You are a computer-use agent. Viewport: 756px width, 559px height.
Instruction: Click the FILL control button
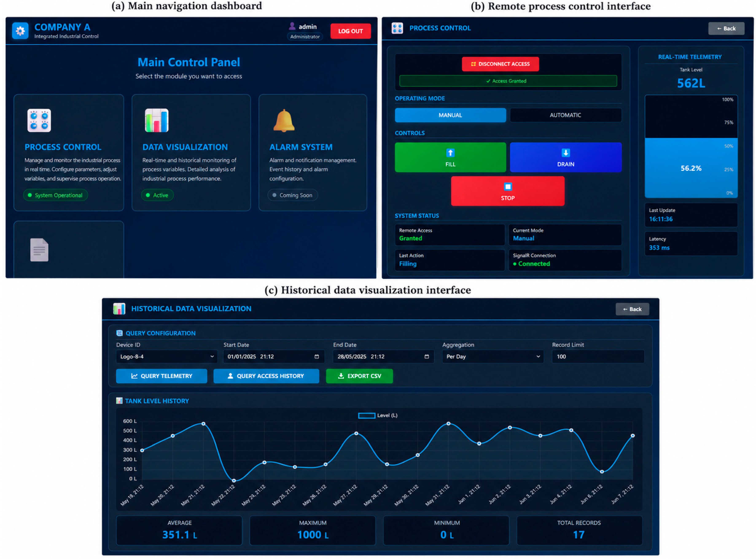coord(450,157)
